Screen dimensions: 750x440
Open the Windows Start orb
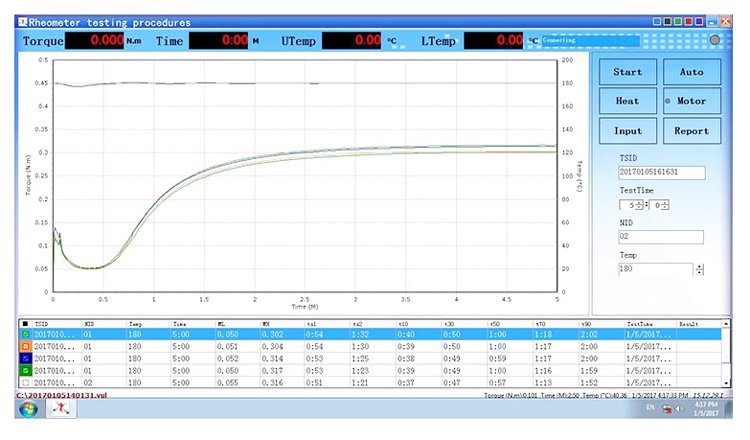[x=28, y=409]
